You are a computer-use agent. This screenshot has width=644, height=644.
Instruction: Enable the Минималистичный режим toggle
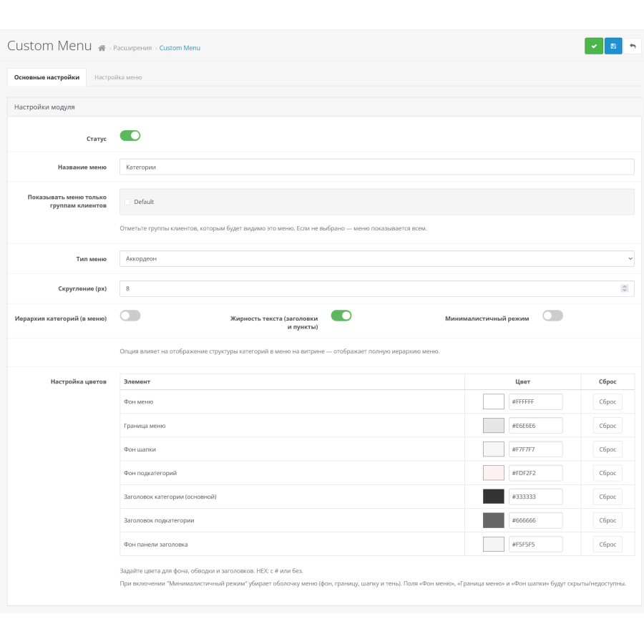(552, 316)
